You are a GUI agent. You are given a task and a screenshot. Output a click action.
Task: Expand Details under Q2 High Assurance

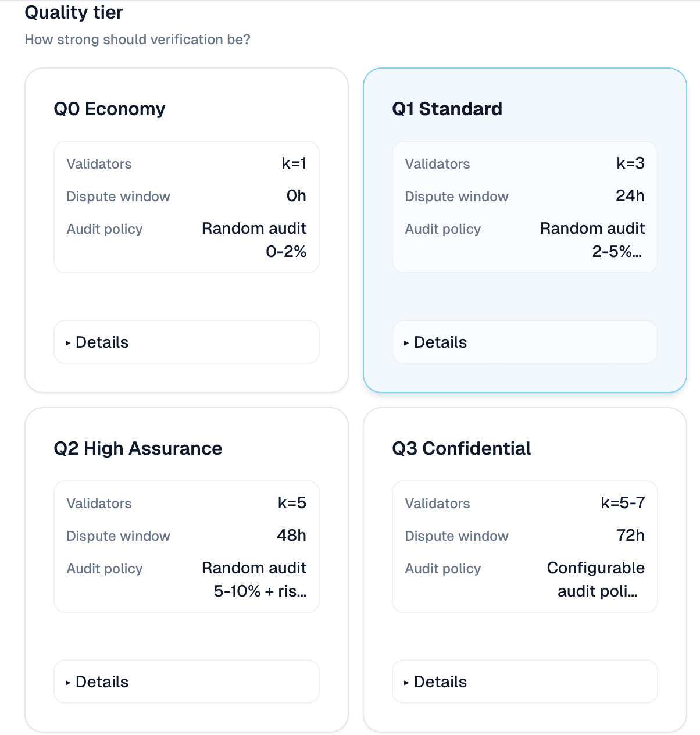click(102, 682)
